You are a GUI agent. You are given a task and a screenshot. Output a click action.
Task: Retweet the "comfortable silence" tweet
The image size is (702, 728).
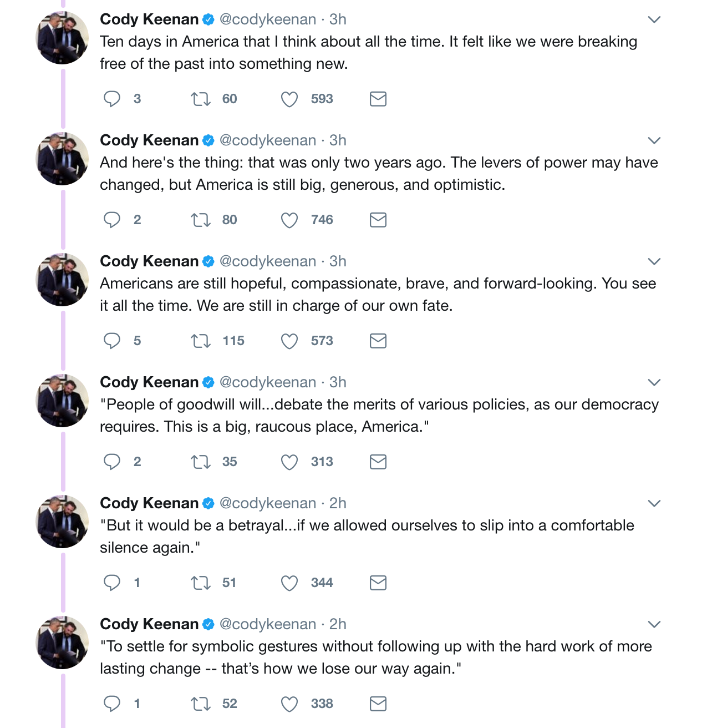click(200, 583)
